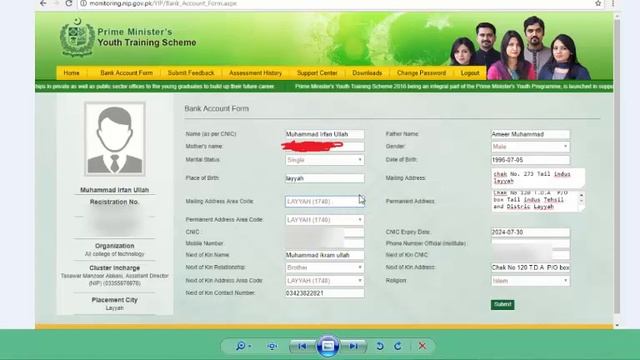
Task: Click the Father Name field
Action: click(x=530, y=134)
